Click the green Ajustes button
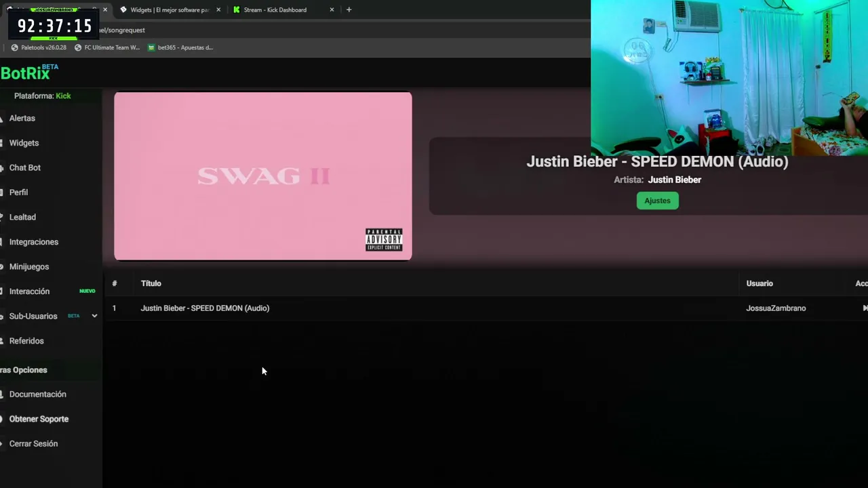868x488 pixels. 657,201
